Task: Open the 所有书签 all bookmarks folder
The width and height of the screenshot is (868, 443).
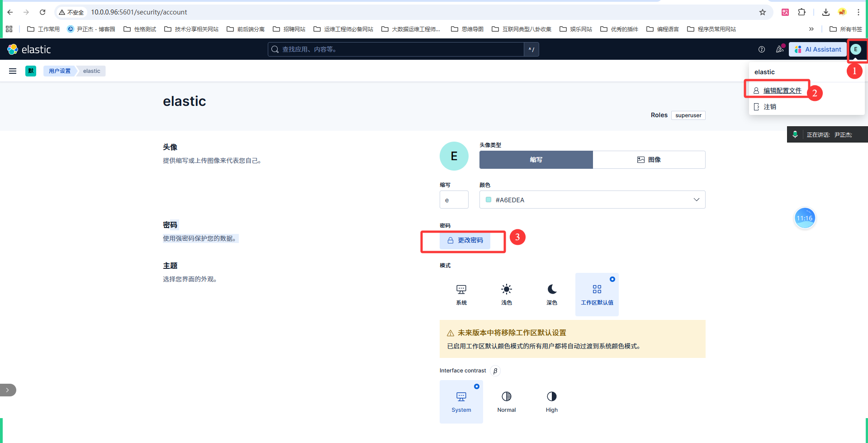Action: (846, 29)
